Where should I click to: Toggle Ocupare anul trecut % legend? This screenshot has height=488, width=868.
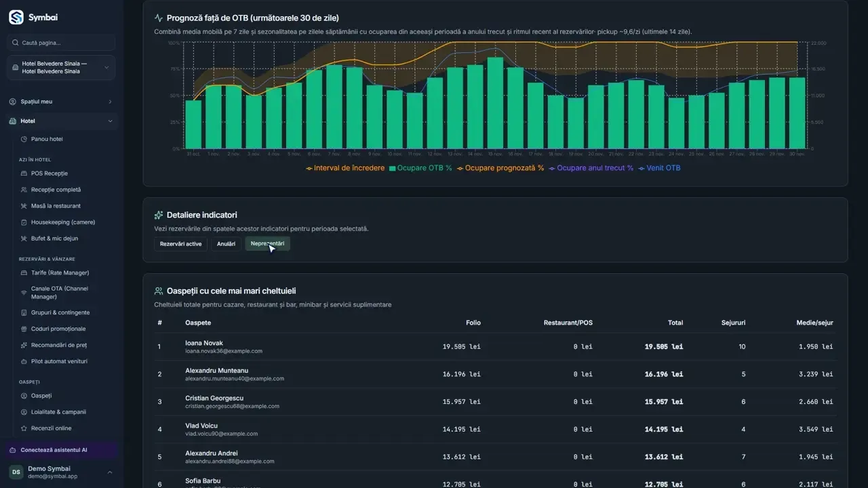coord(591,168)
